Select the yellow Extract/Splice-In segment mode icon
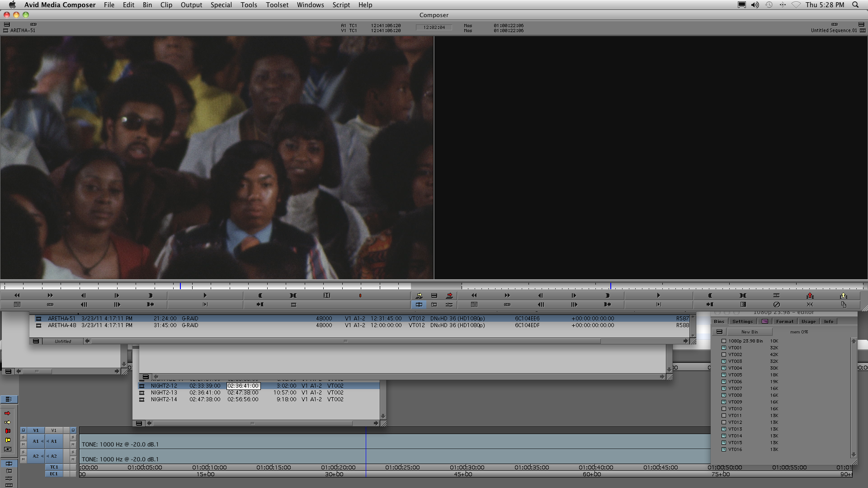The height and width of the screenshot is (488, 868). (x=7, y=440)
